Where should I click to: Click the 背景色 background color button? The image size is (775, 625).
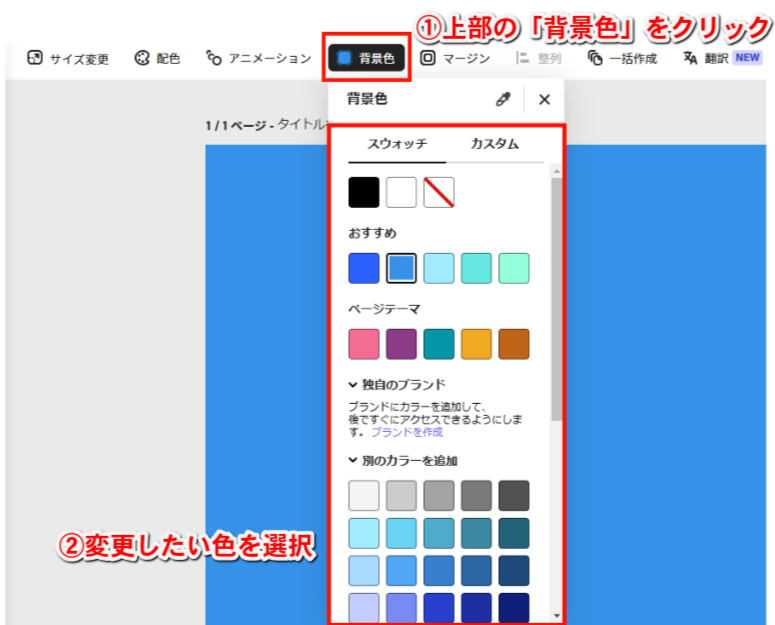[x=366, y=59]
